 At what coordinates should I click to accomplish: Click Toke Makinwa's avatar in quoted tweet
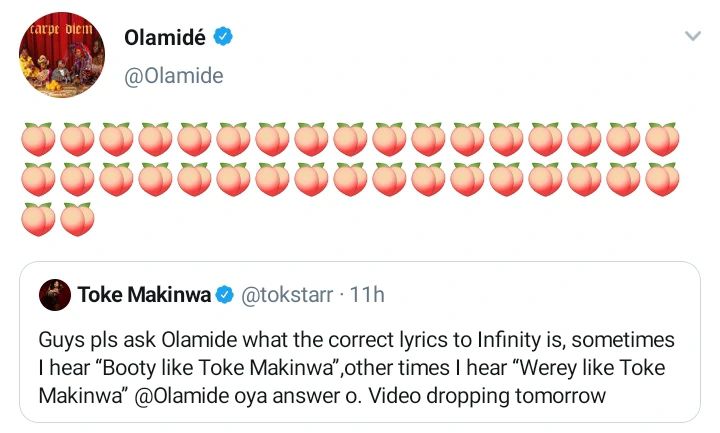(54, 294)
